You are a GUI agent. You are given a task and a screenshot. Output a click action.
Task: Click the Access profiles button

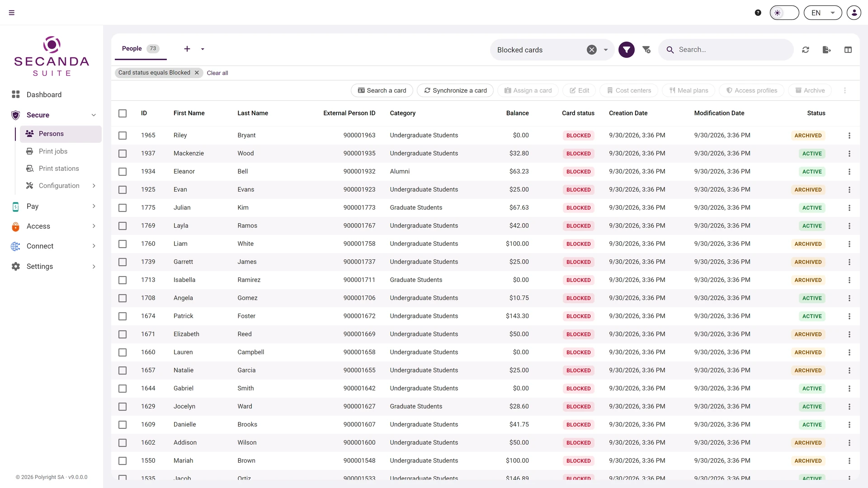click(751, 90)
